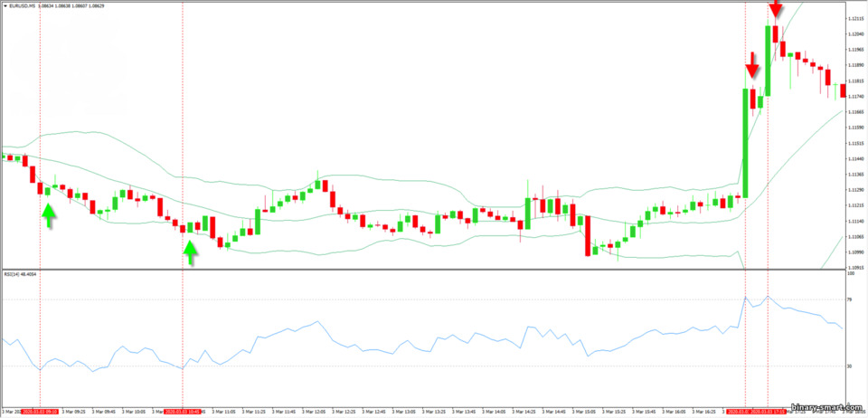The width and height of the screenshot is (868, 418).
Task: Click the 3 Mar 15:25 time label
Action: [x=616, y=412]
